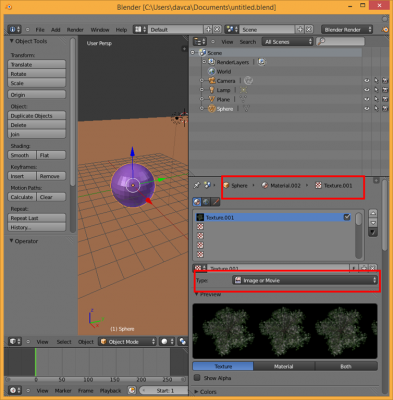Select the material texture context icon
The height and width of the screenshot is (400, 393).
pyautogui.click(x=197, y=202)
